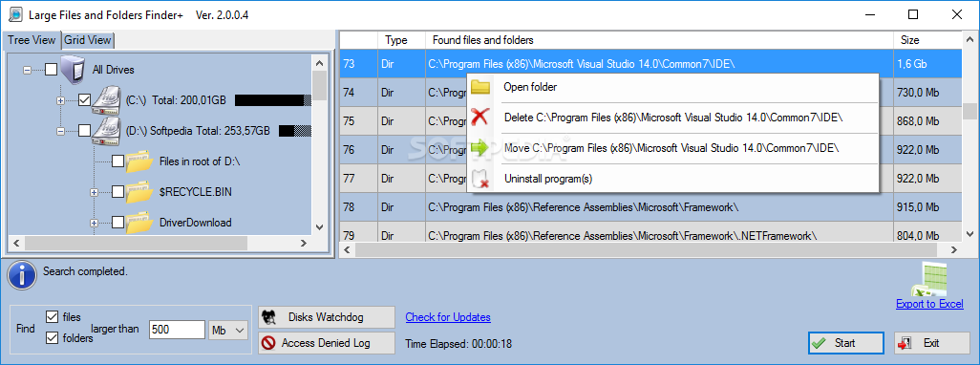Click the yellow Open folder icon in context menu
This screenshot has height=365, width=980.
(480, 87)
